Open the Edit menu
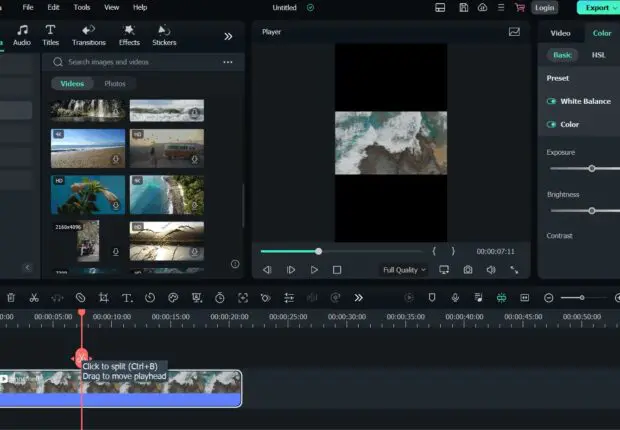 tap(53, 7)
